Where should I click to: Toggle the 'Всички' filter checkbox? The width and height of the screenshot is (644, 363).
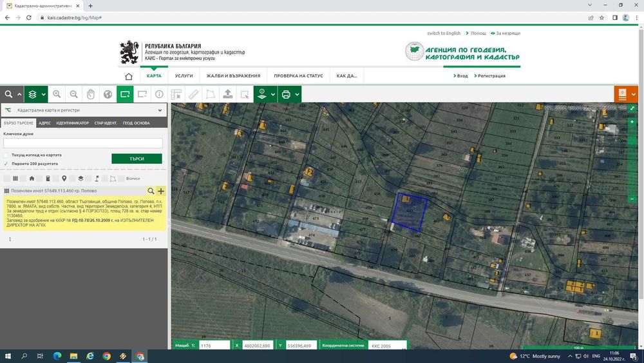point(121,179)
